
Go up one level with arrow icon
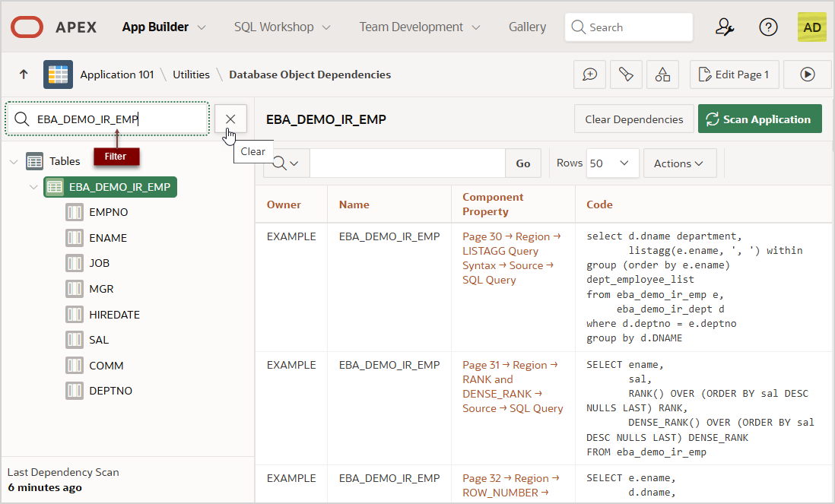(x=24, y=74)
